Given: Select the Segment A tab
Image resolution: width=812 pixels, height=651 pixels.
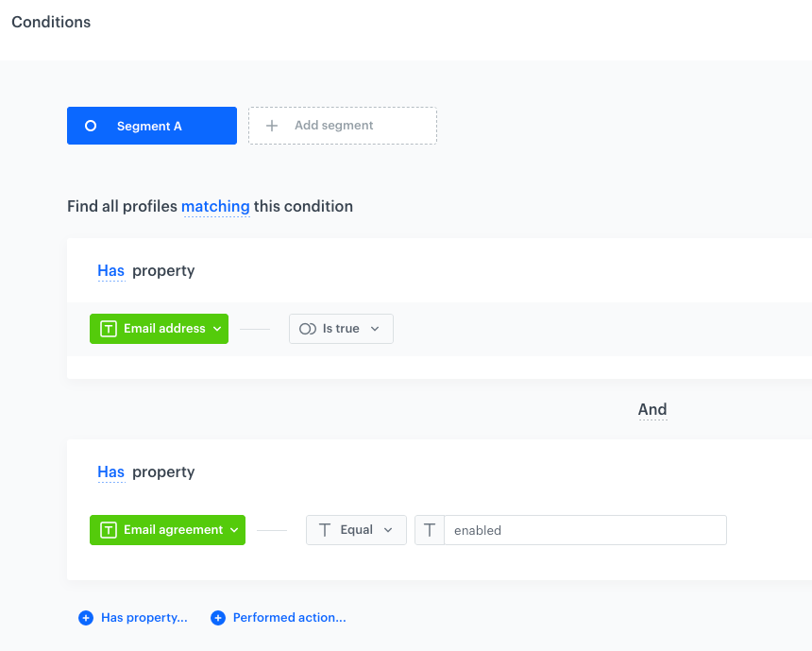Looking at the screenshot, I should [151, 126].
